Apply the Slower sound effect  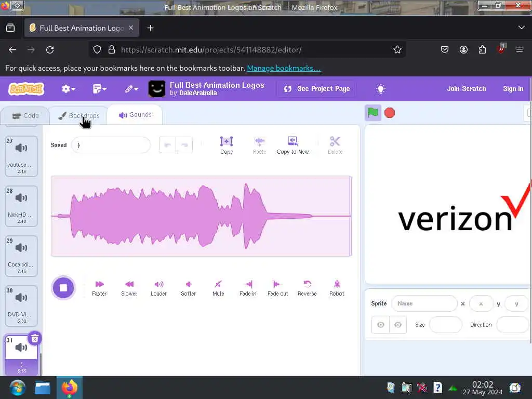[129, 288]
